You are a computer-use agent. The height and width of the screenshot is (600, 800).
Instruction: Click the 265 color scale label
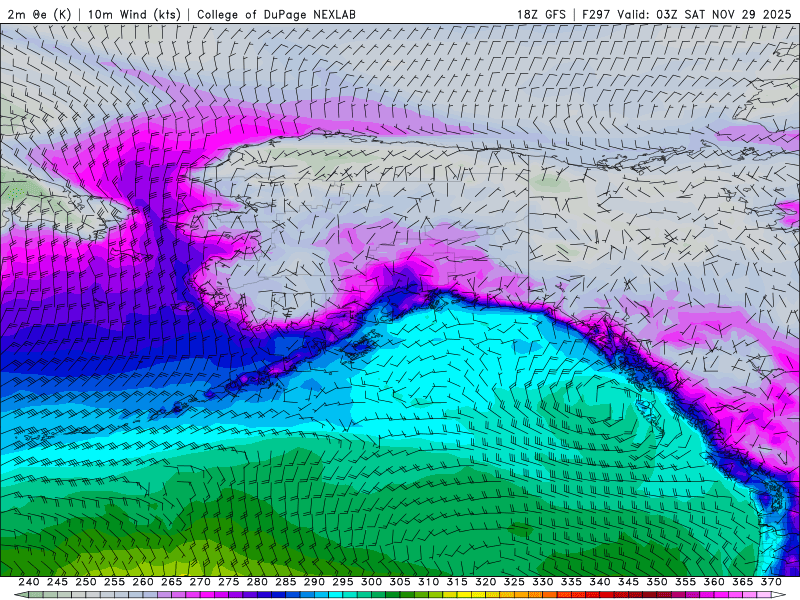coord(171,582)
